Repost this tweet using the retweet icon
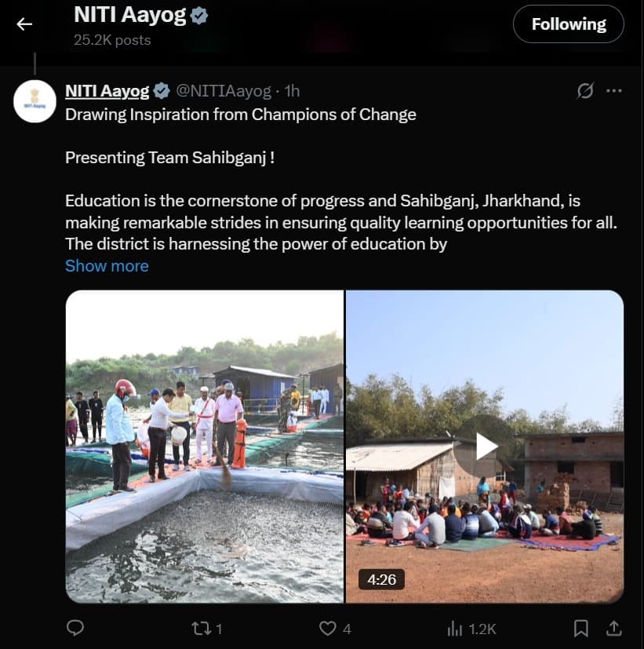644x649 pixels. 202,628
